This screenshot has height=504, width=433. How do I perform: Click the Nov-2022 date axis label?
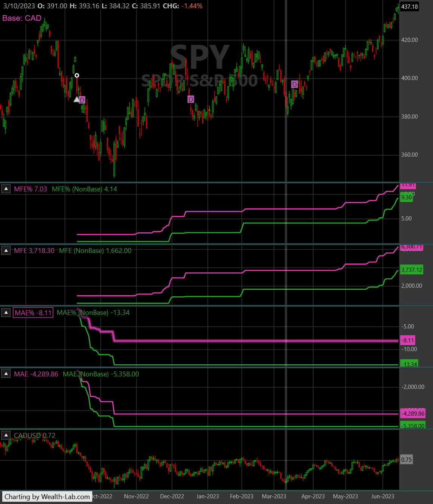point(136,496)
